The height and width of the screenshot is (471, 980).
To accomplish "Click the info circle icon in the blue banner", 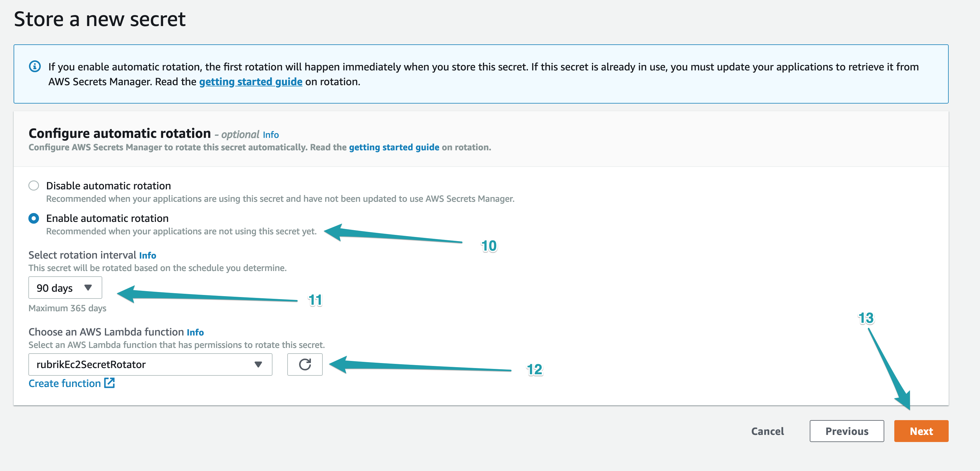I will 35,66.
